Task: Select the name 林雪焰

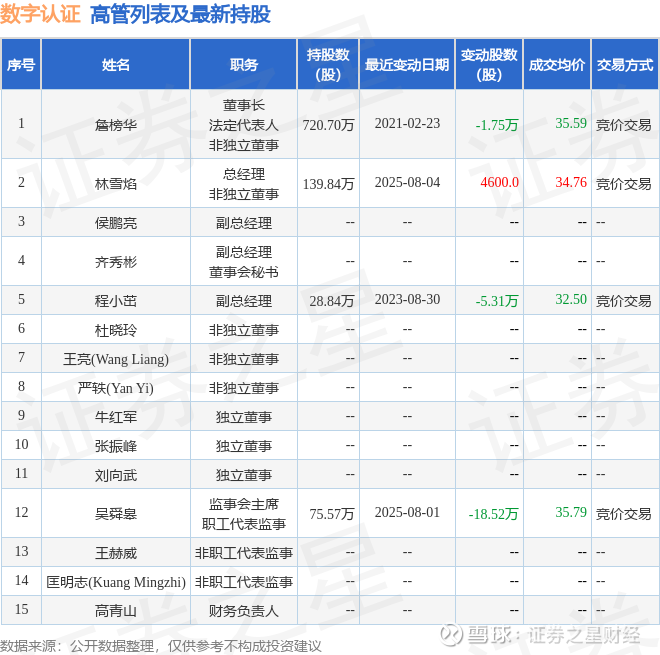Action: [x=116, y=184]
